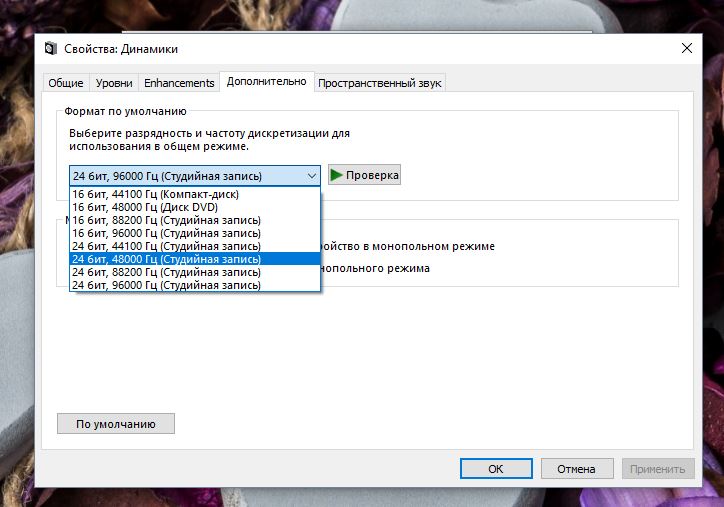The width and height of the screenshot is (724, 507).
Task: Click the green play Проверка test button
Action: (x=364, y=175)
